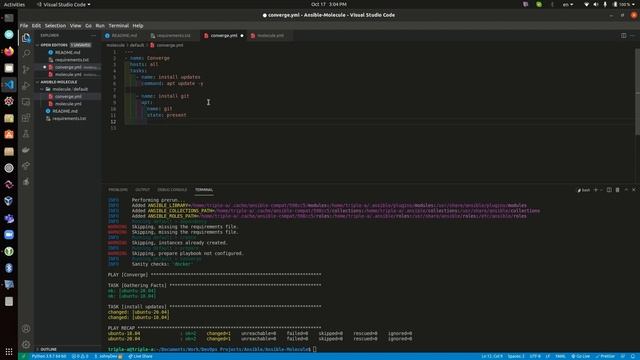Open the Edit menu

[36, 26]
